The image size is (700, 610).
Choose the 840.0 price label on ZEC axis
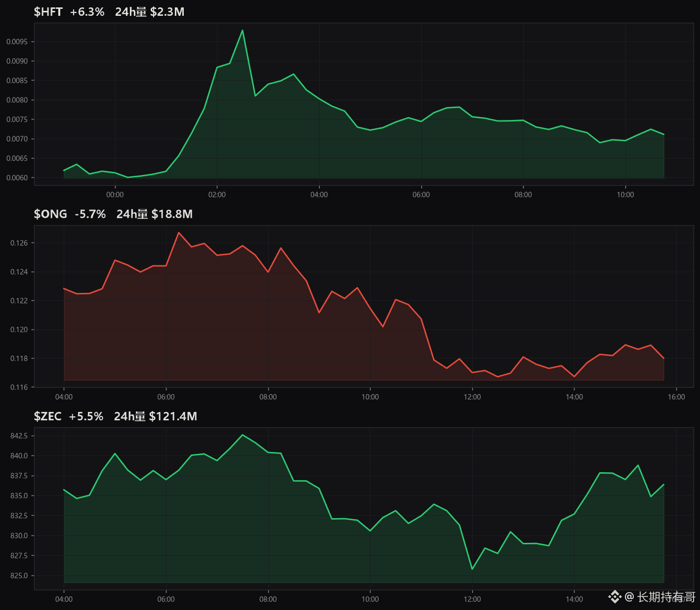point(19,456)
